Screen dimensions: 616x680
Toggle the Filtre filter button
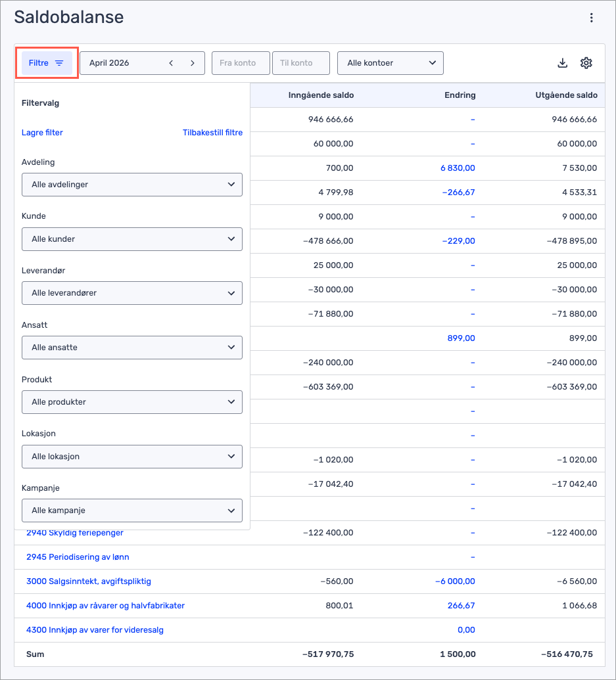click(x=47, y=63)
